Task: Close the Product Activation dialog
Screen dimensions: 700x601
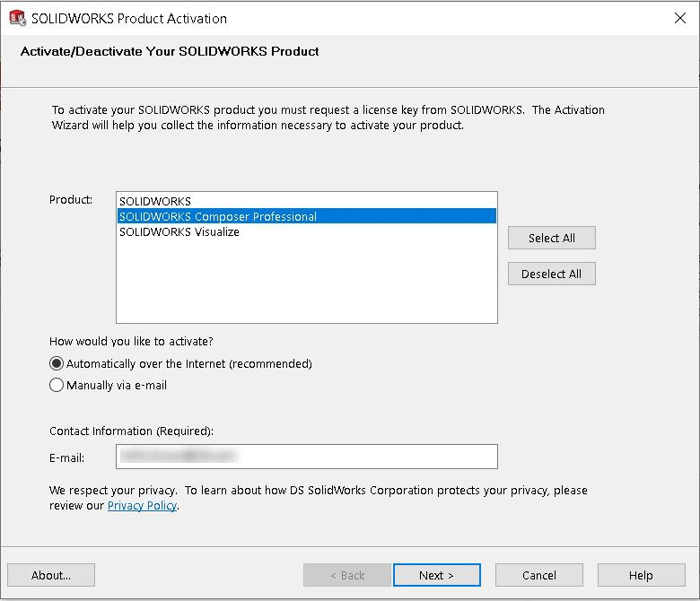Action: point(679,18)
